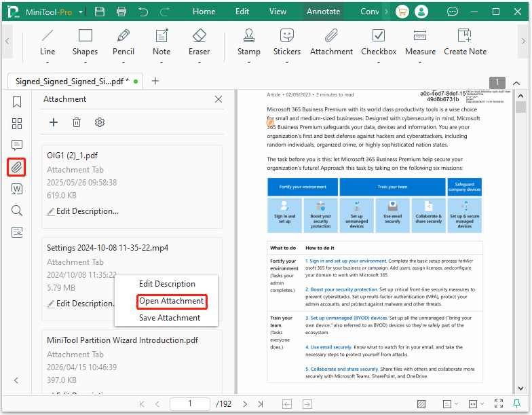Viewport: 532px width, 415px height.
Task: Toggle full screen mode icon
Action: click(x=499, y=403)
